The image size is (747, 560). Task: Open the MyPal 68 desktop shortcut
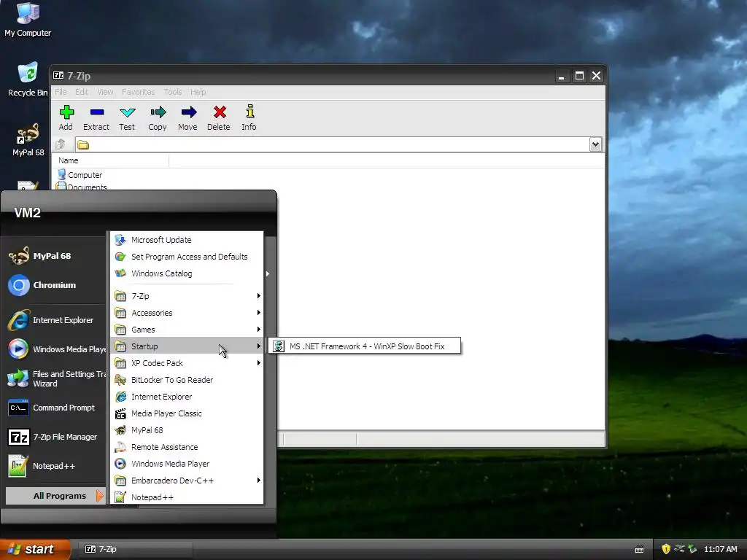tap(28, 140)
